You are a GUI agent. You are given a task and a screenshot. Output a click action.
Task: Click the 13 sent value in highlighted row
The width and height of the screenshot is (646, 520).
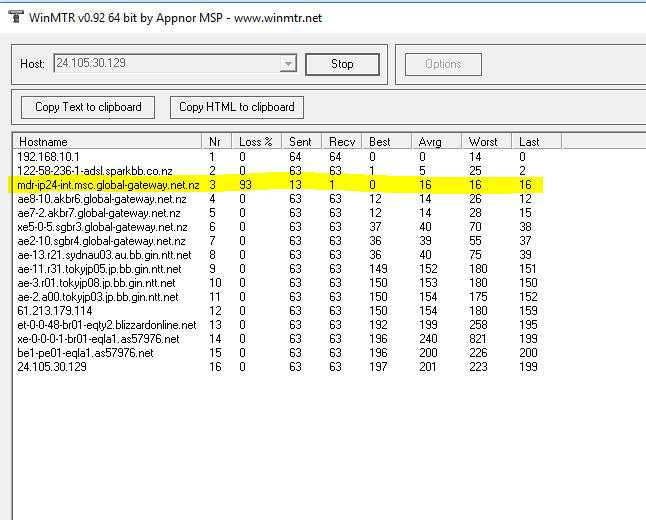[295, 185]
